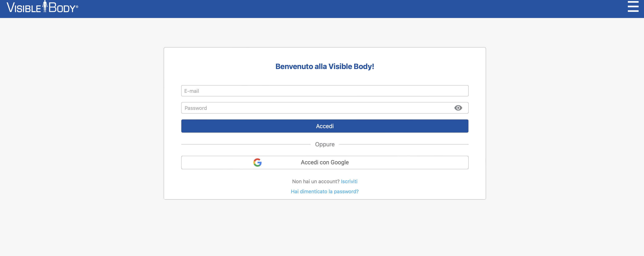Click the Non hai un account text

[316, 182]
